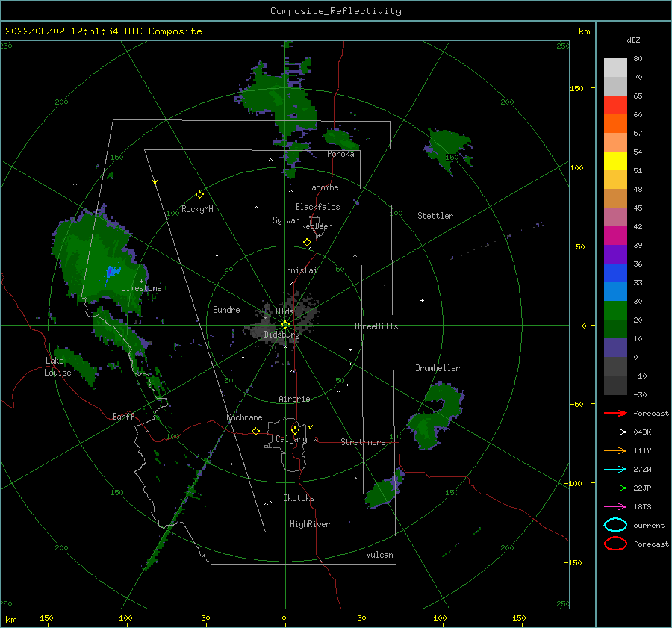Click the 45 dBZ brown legend swatch
The width and height of the screenshot is (672, 628).
click(615, 198)
